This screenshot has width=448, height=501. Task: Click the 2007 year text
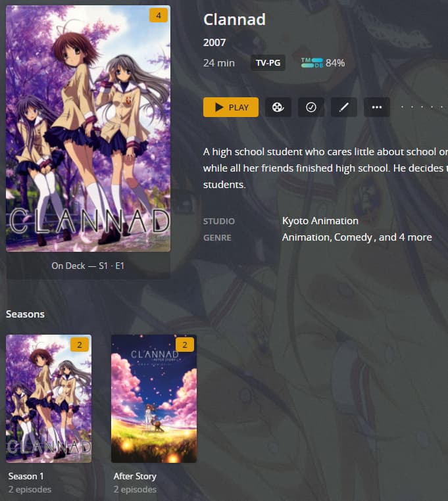pos(214,43)
